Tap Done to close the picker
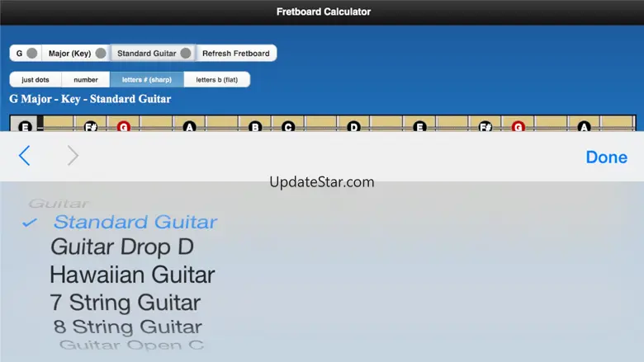The image size is (644, 362). (x=606, y=157)
